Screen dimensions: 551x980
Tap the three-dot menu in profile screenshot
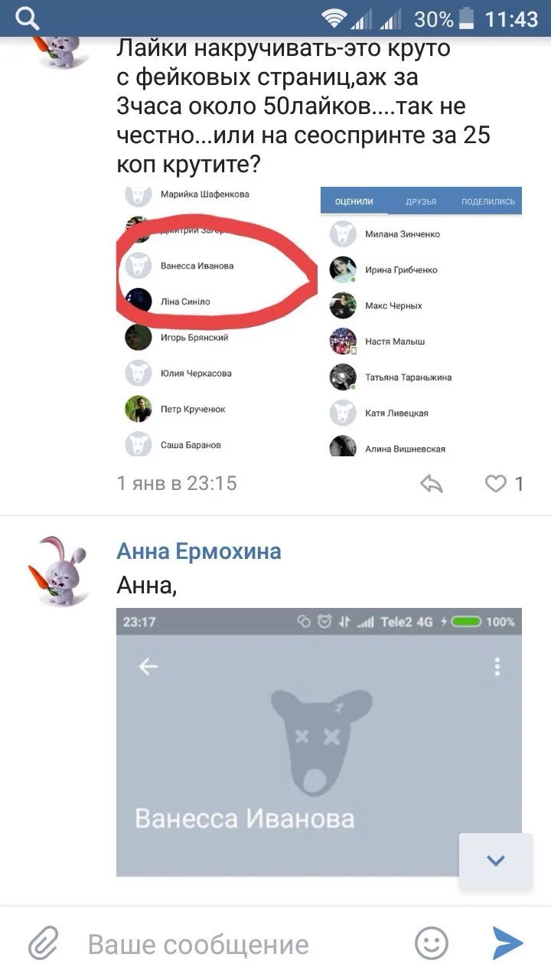point(497,666)
